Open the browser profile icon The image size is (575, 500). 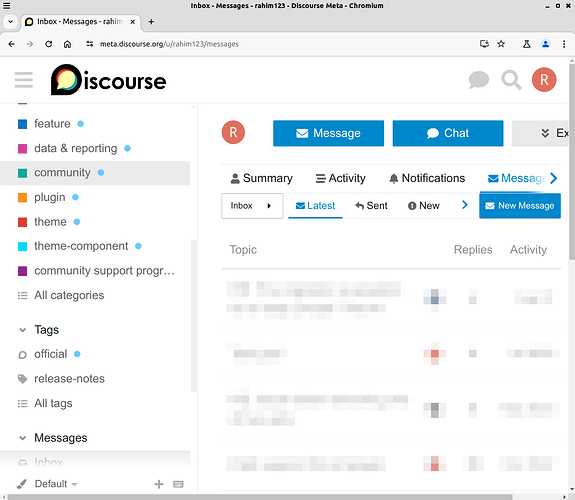tap(546, 44)
